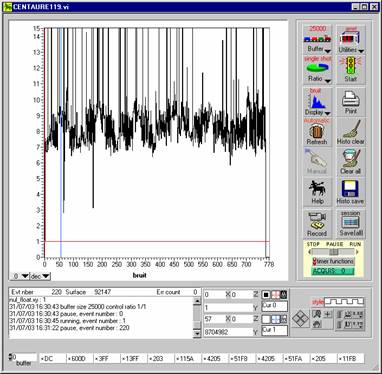
Task: Open the Buffer dropdown arrow
Action: click(x=328, y=51)
